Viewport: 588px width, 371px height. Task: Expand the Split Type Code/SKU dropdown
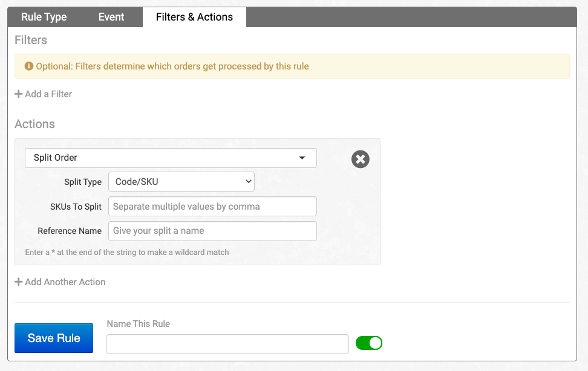pos(181,181)
